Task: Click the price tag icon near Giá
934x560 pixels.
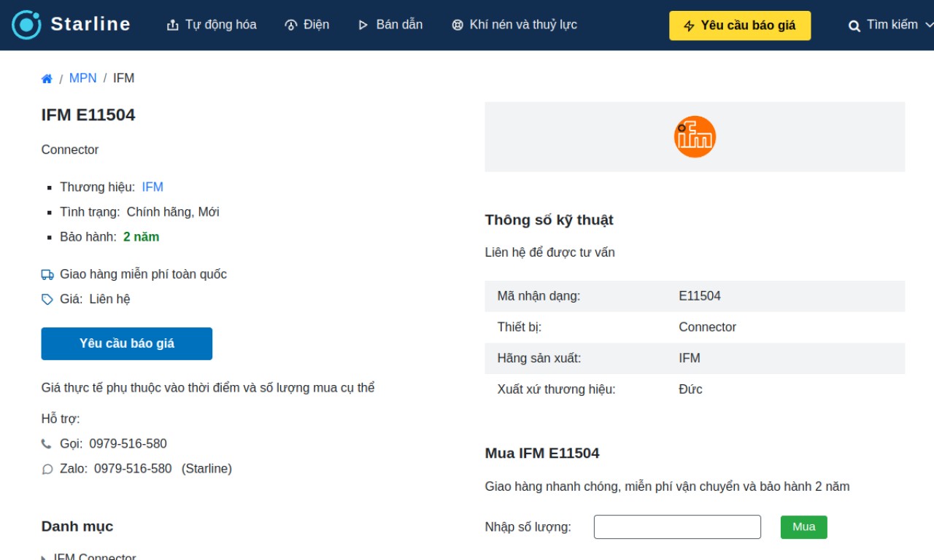Action: click(47, 300)
